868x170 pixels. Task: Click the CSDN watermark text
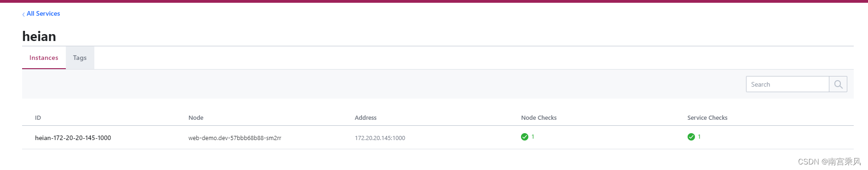point(829,162)
